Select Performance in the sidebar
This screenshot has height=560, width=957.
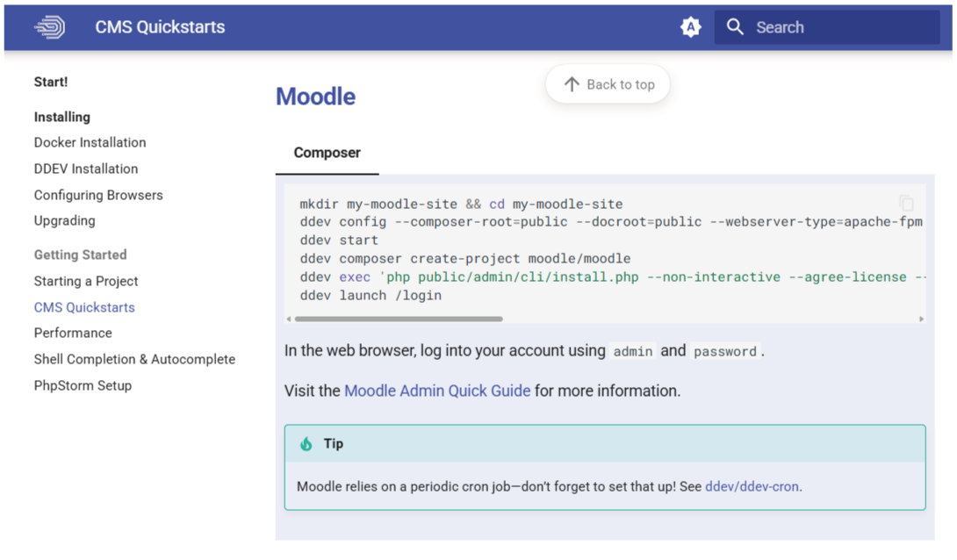[73, 333]
